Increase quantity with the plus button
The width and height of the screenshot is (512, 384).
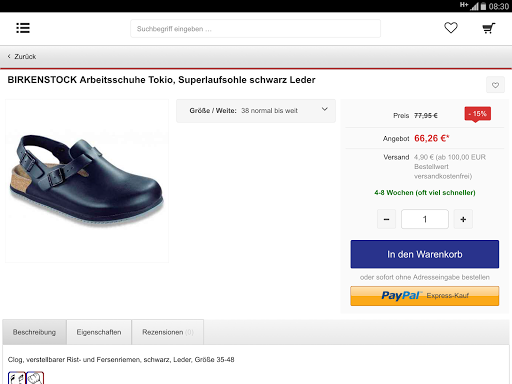click(463, 219)
